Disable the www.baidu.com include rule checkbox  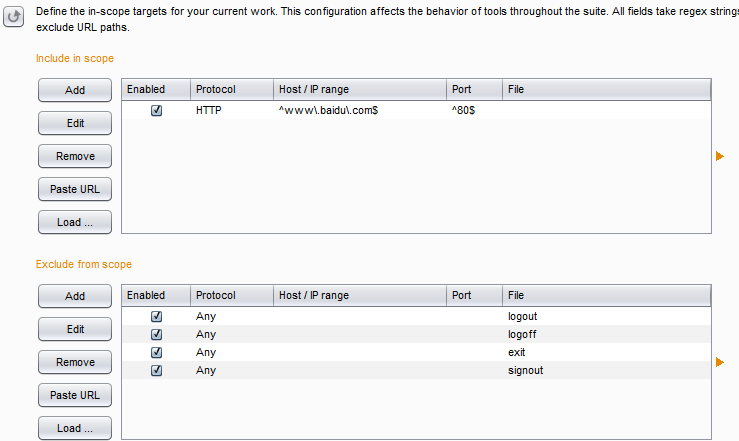[156, 110]
